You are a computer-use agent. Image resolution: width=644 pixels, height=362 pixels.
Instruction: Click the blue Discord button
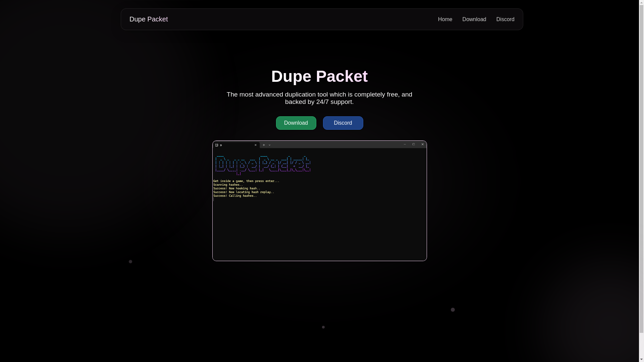coord(343,123)
